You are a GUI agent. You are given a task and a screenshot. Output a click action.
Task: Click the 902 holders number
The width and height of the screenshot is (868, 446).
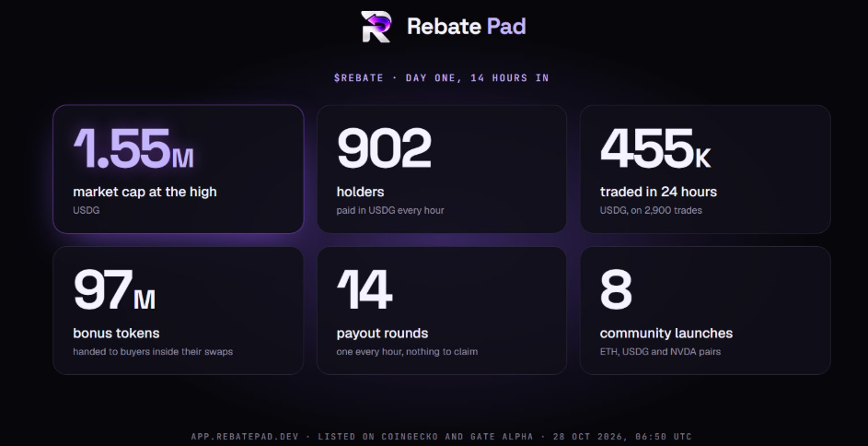pyautogui.click(x=384, y=148)
